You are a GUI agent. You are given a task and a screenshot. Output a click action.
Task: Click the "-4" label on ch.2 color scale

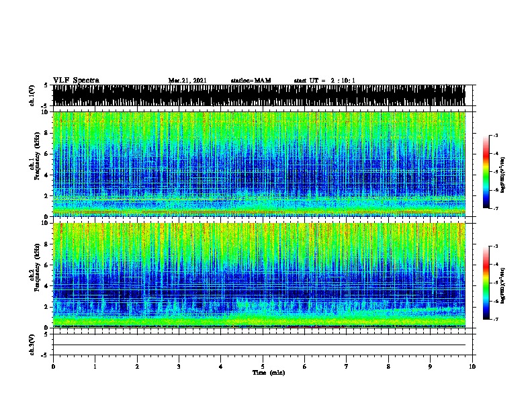click(x=495, y=265)
